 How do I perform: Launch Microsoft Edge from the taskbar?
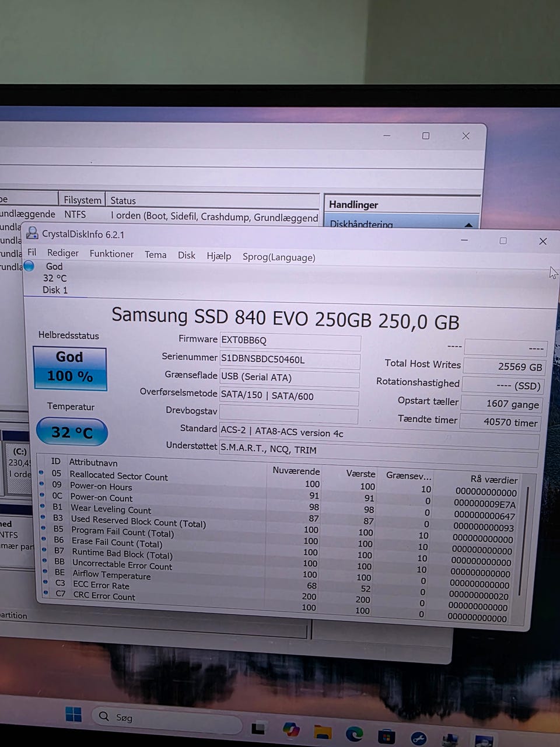[x=354, y=734]
